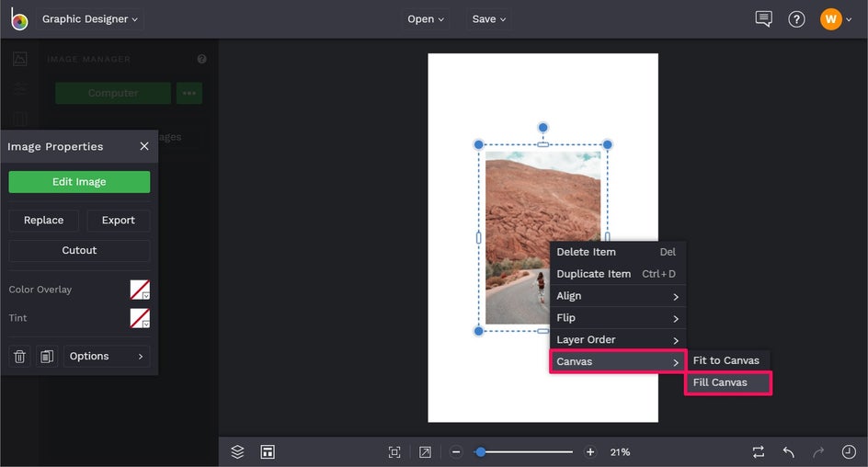
Task: Click the Export button
Action: (x=118, y=221)
